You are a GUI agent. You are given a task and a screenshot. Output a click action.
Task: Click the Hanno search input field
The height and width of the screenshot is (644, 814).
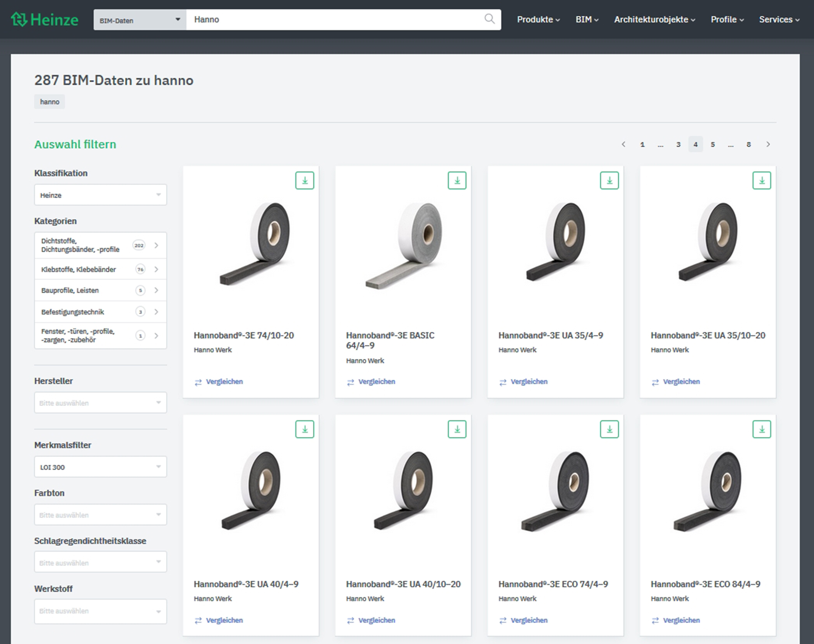335,20
